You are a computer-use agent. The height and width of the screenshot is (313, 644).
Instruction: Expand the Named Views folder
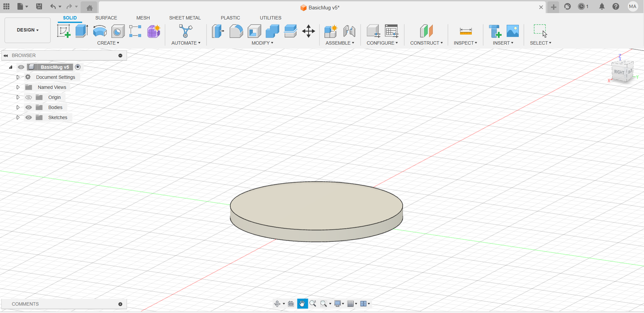click(18, 87)
